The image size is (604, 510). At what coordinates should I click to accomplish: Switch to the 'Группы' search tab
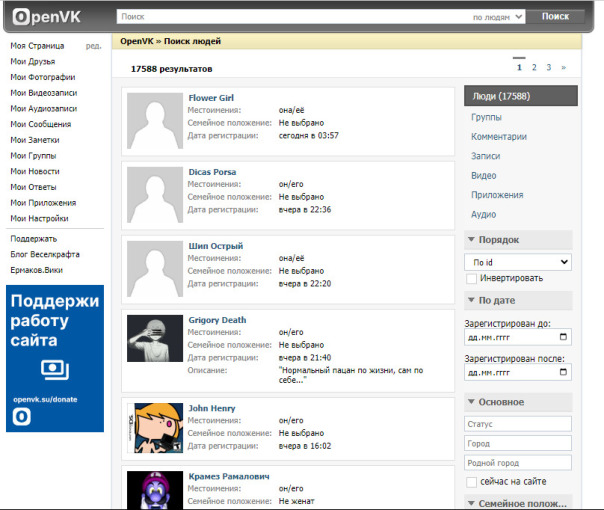[487, 117]
